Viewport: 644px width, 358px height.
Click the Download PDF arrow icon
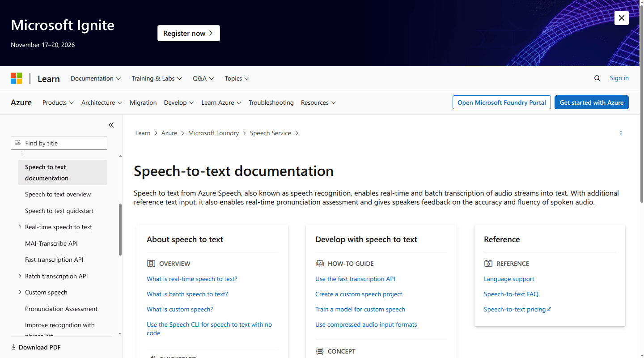coord(13,347)
